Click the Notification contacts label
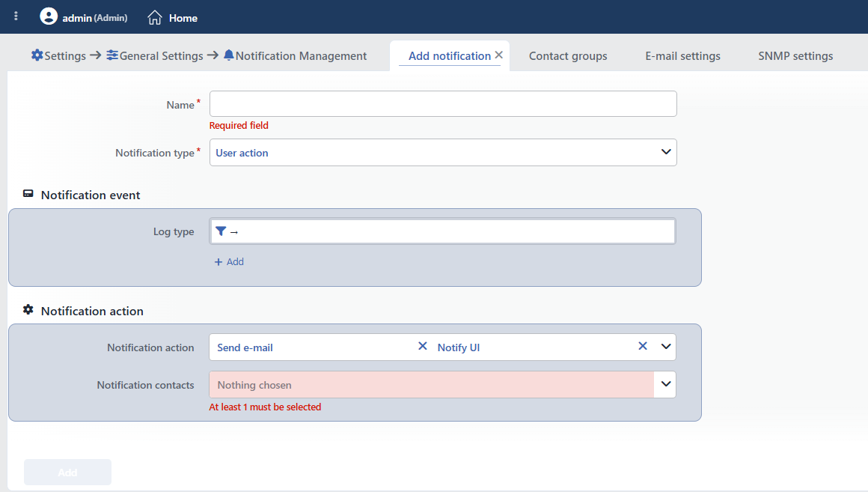This screenshot has width=868, height=492. (146, 385)
